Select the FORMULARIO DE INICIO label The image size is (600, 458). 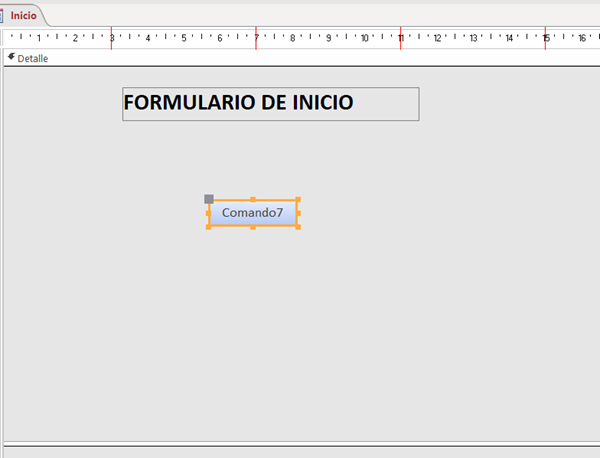(271, 104)
